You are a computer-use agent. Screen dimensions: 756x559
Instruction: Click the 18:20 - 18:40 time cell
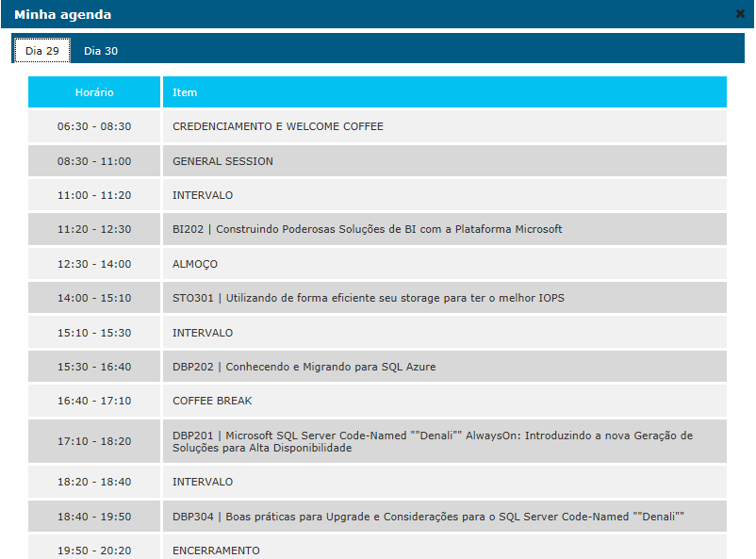click(x=94, y=482)
